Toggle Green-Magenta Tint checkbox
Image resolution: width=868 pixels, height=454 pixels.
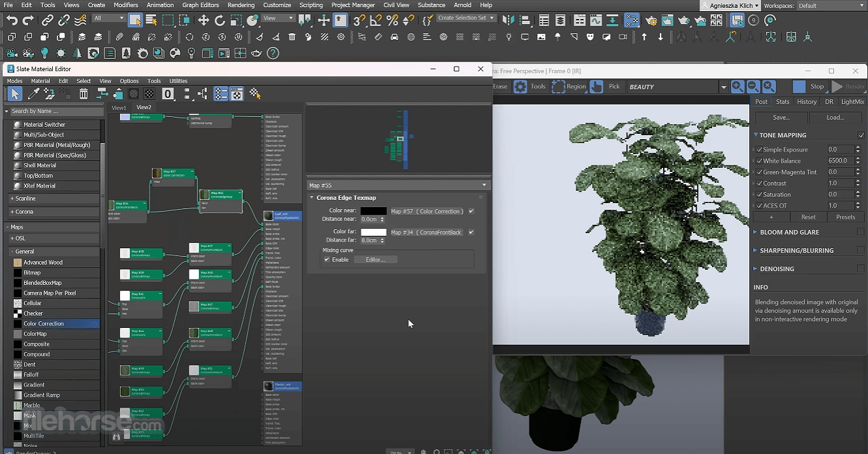click(x=759, y=172)
